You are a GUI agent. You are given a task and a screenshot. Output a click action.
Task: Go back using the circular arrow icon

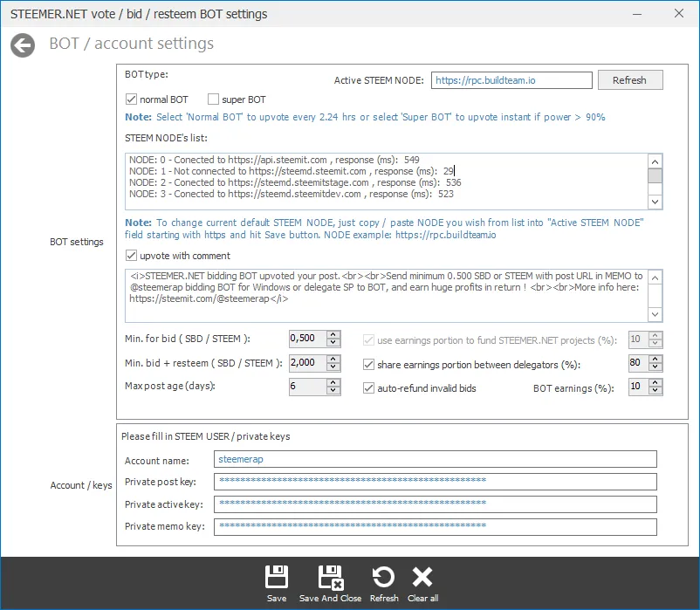coord(23,45)
